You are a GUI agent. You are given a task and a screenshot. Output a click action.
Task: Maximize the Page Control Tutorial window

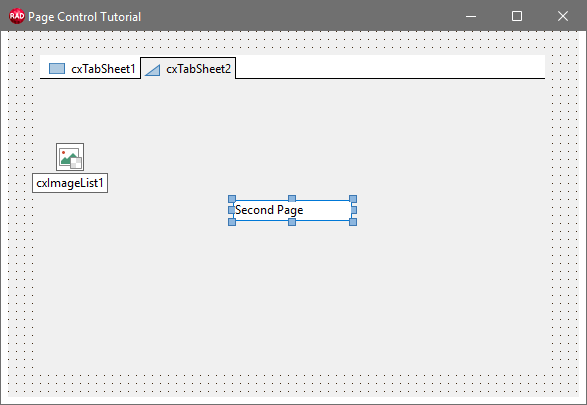coord(517,16)
